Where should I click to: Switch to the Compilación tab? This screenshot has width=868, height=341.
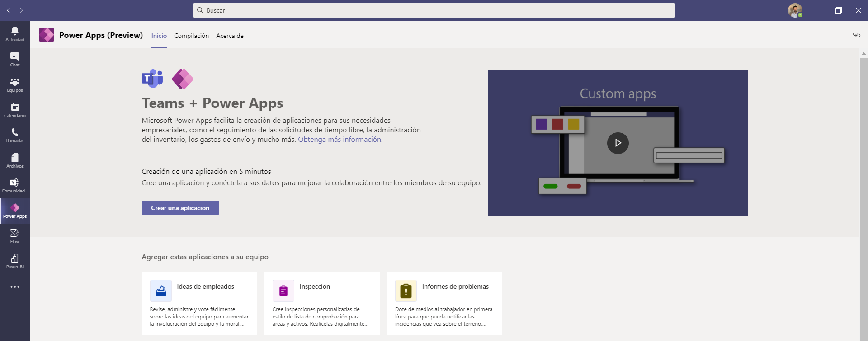(192, 36)
